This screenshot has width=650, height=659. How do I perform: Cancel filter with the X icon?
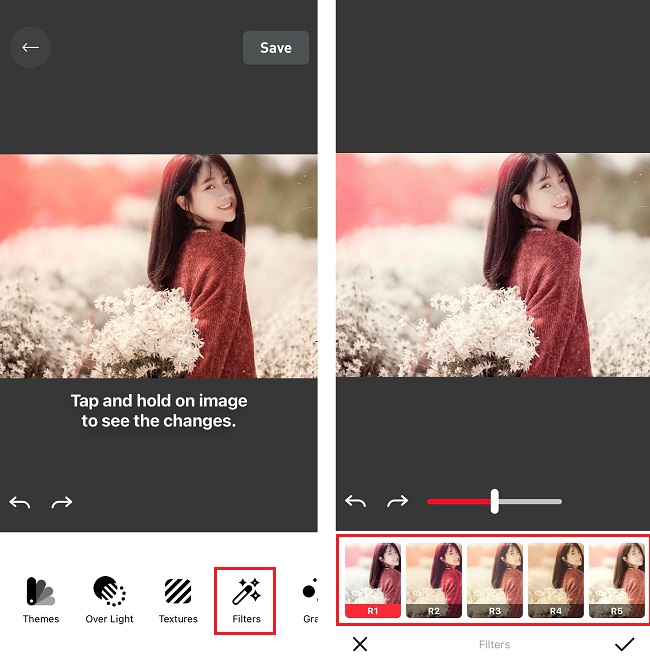click(360, 644)
